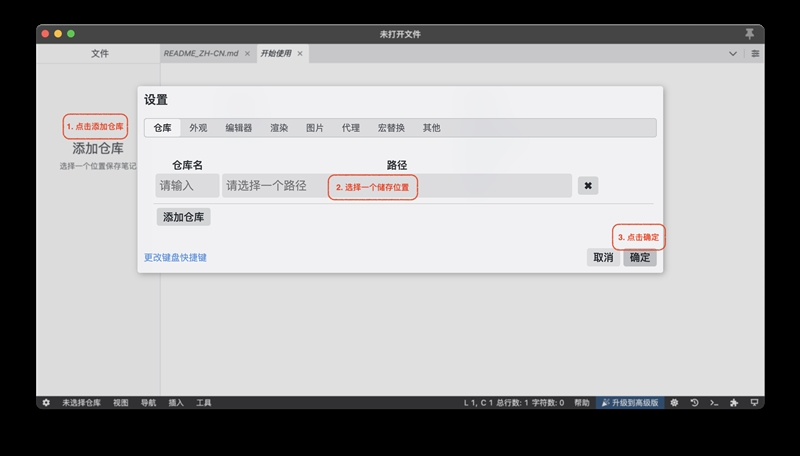Open extensions puzzle icon
Screen dimensions: 800x456
point(734,403)
